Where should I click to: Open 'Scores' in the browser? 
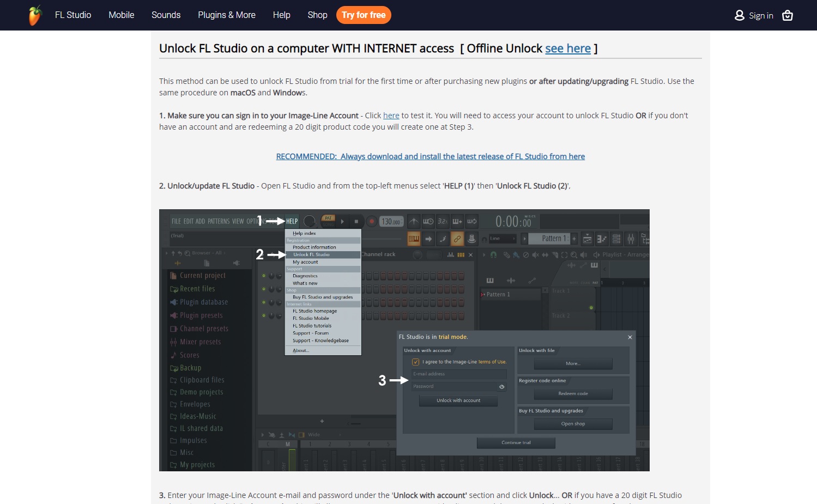pyautogui.click(x=185, y=355)
